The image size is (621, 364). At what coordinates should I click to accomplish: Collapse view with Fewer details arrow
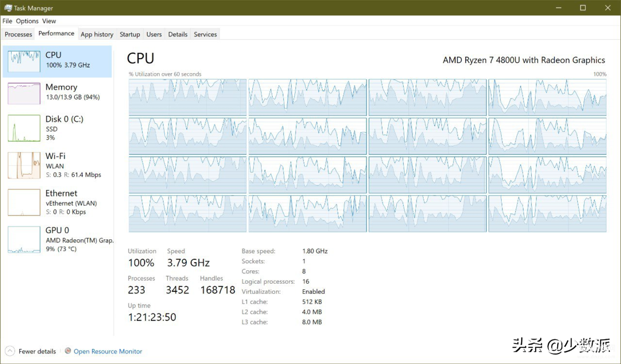coord(10,351)
